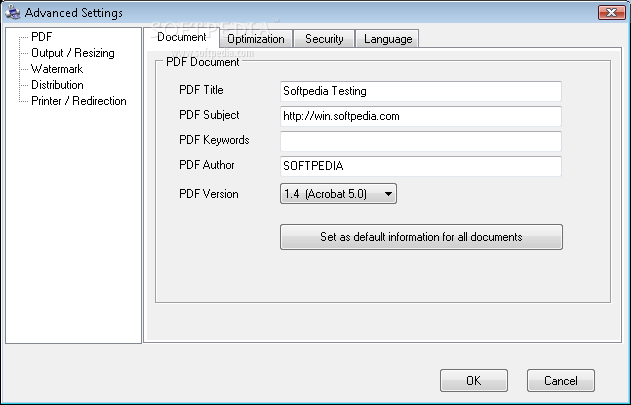
Task: Click the PDF Subject input field
Action: point(421,116)
